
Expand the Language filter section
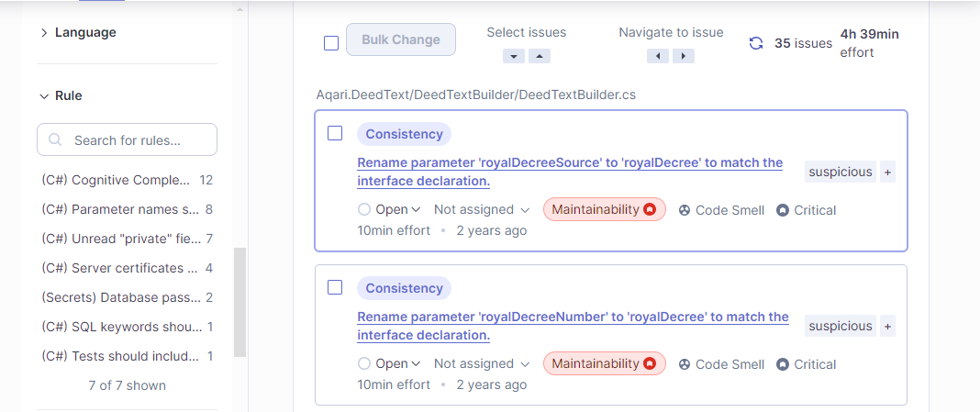click(78, 32)
